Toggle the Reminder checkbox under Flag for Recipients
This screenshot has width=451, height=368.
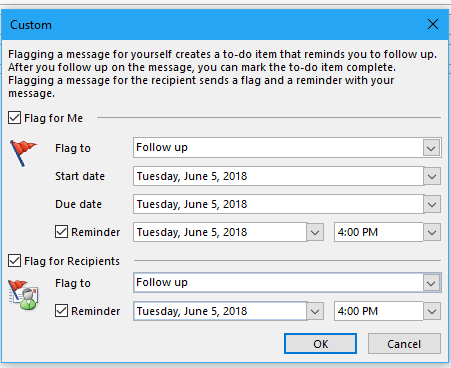coord(61,311)
